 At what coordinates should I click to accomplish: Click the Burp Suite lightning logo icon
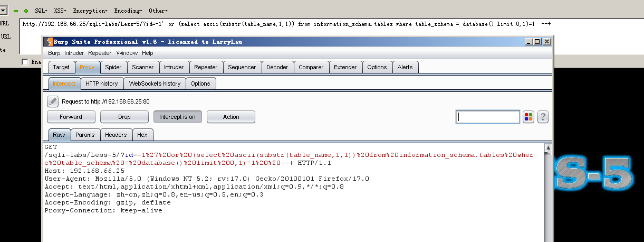(49, 42)
